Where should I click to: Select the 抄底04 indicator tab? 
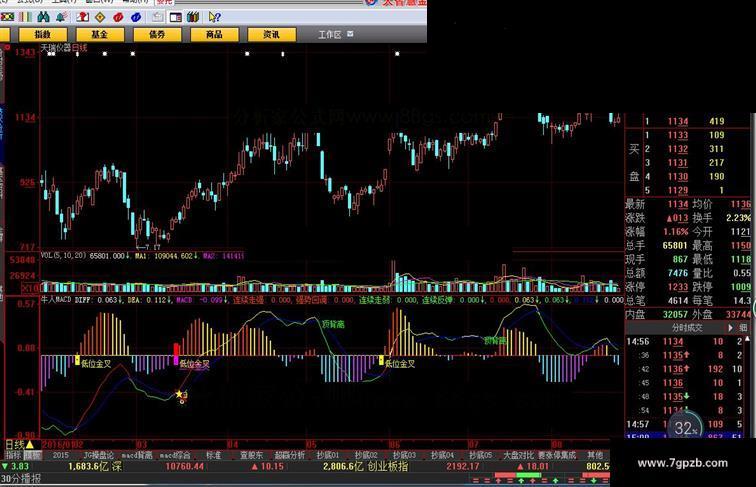click(x=442, y=455)
